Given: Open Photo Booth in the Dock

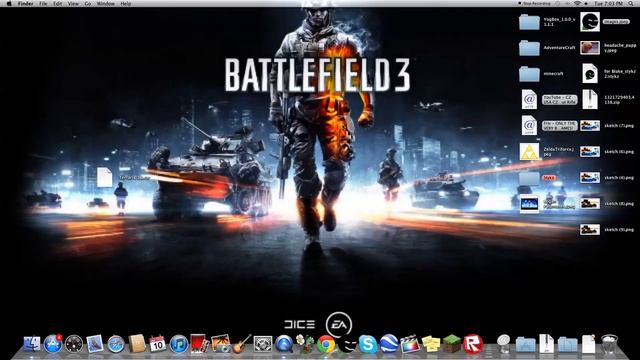Looking at the screenshot, I should 200,344.
